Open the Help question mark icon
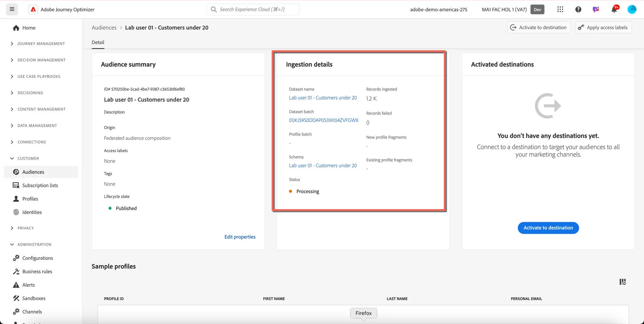644x324 pixels. 578,10
